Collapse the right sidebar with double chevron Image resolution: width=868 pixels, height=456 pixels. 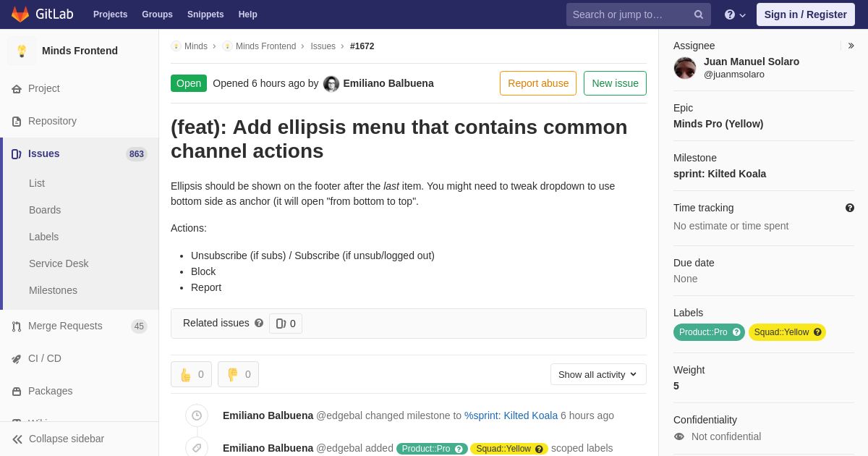(x=851, y=46)
